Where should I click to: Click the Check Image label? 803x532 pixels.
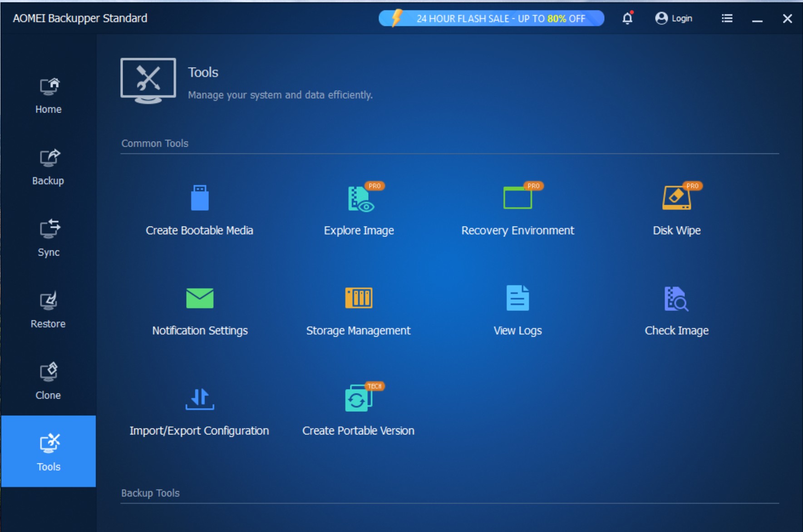676,331
